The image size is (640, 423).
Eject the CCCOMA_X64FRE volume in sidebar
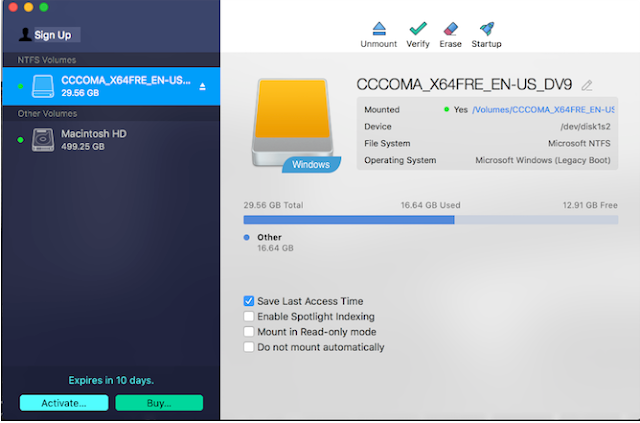[x=202, y=87]
